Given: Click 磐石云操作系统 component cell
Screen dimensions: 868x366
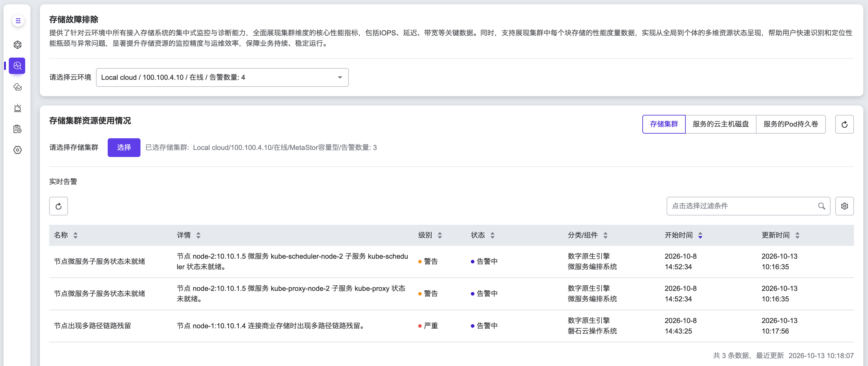Looking at the screenshot, I should (592, 331).
